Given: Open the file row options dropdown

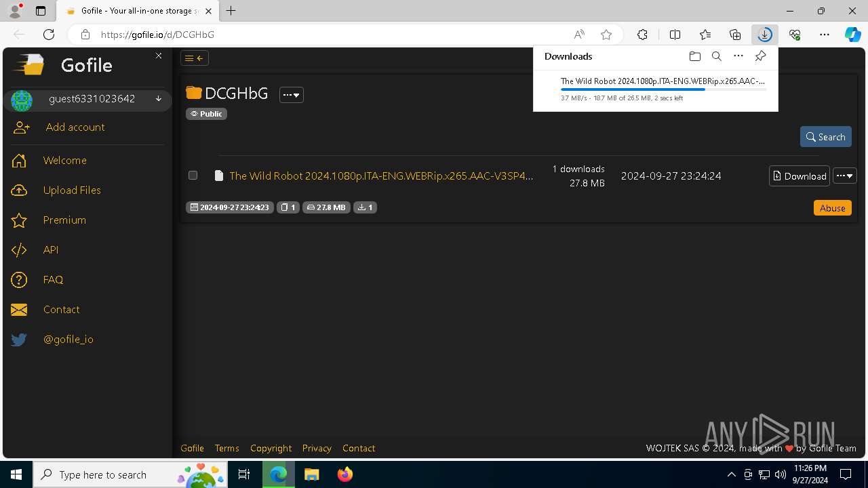Looking at the screenshot, I should click(x=845, y=176).
